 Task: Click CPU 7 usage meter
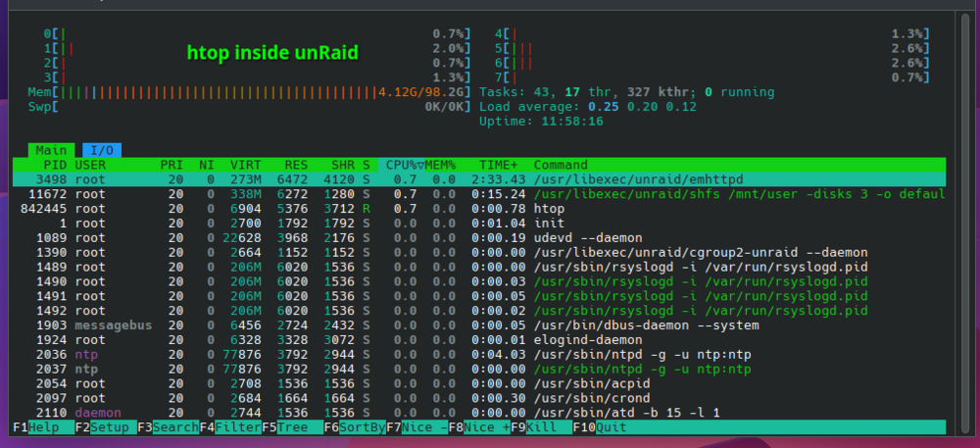point(712,77)
